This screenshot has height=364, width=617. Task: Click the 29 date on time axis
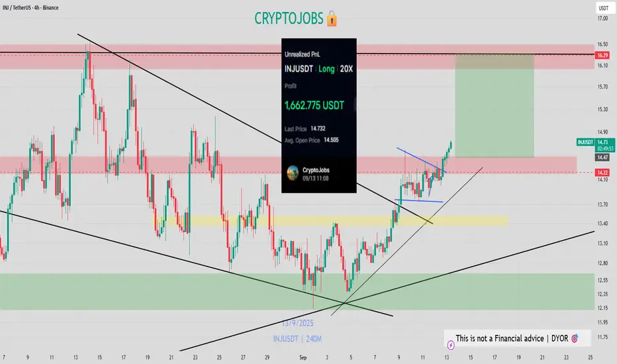[x=267, y=357]
